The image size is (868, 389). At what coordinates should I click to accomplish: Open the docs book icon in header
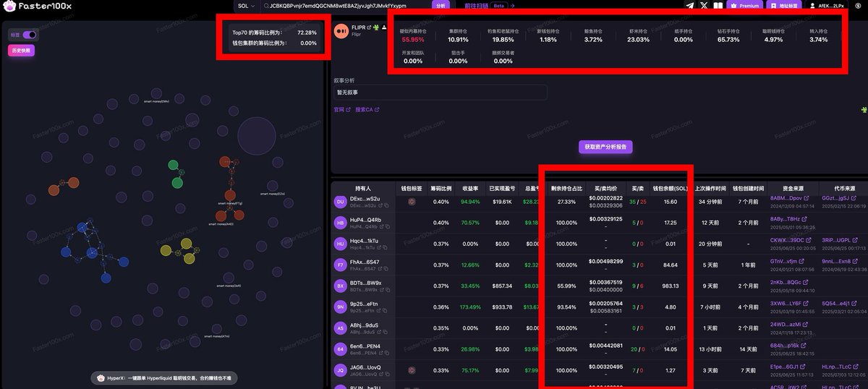coord(718,5)
